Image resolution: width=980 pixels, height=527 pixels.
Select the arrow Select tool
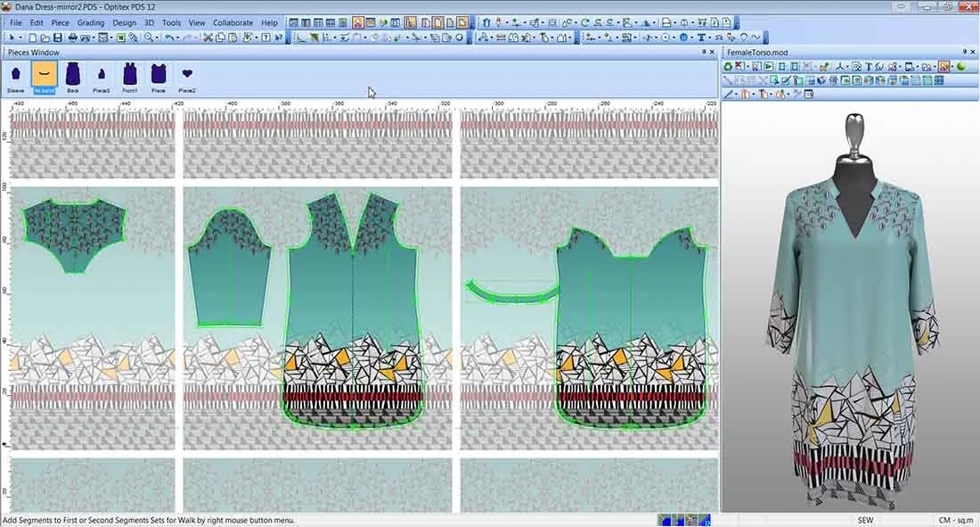pyautogui.click(x=12, y=37)
